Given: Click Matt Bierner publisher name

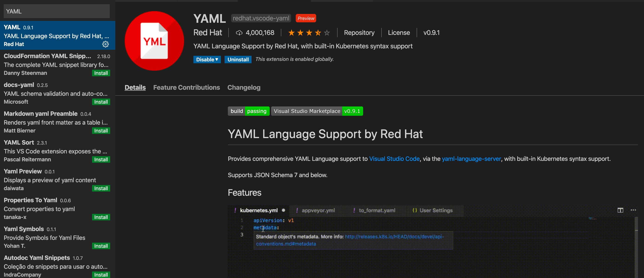Looking at the screenshot, I should (20, 130).
